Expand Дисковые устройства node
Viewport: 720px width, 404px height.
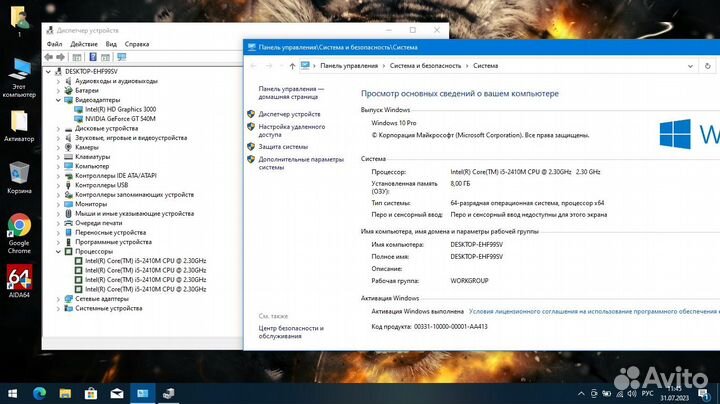[58, 129]
